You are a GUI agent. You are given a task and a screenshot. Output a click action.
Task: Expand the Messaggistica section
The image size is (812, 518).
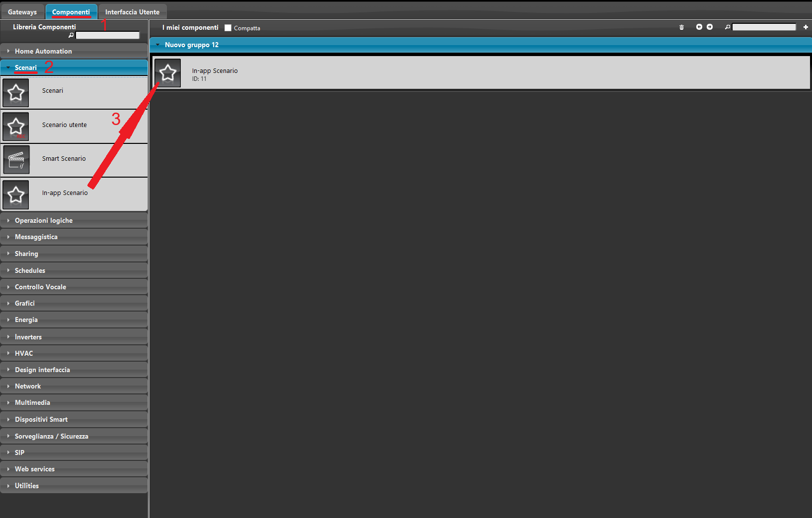point(74,237)
